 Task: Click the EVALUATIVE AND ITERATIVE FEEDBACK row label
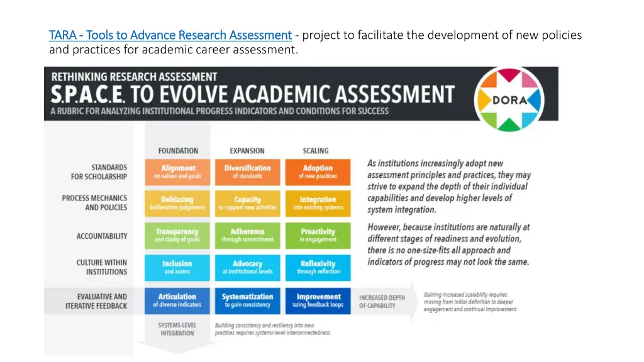[96, 301]
